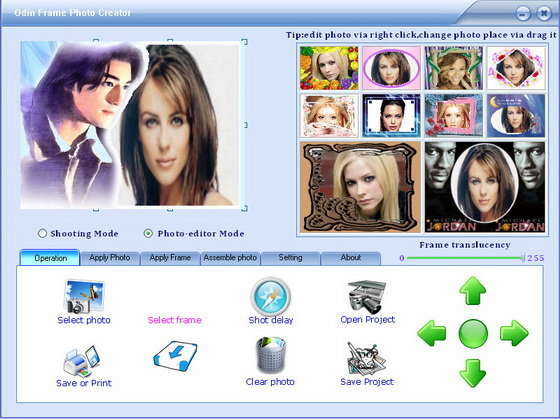
Task: Click the Shot delay compass icon
Action: click(x=271, y=297)
